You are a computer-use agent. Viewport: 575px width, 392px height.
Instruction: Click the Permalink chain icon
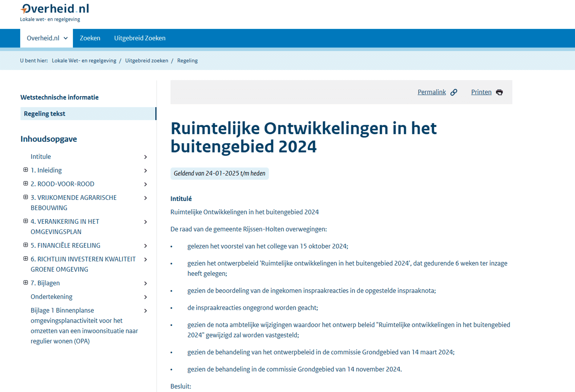pos(454,92)
